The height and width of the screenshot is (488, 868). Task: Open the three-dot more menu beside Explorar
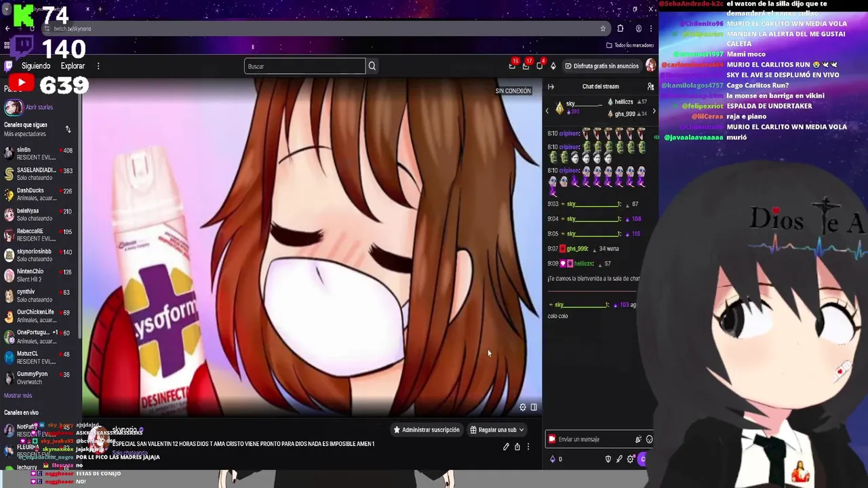[x=98, y=66]
